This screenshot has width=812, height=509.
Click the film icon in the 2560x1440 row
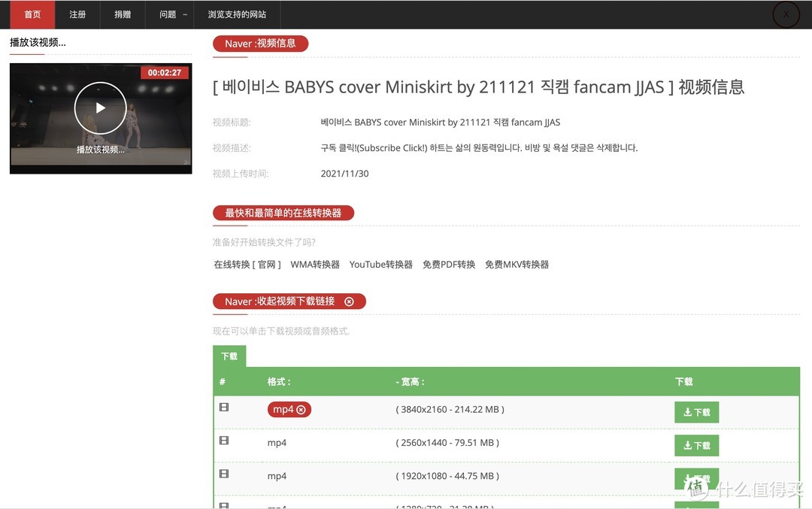224,440
